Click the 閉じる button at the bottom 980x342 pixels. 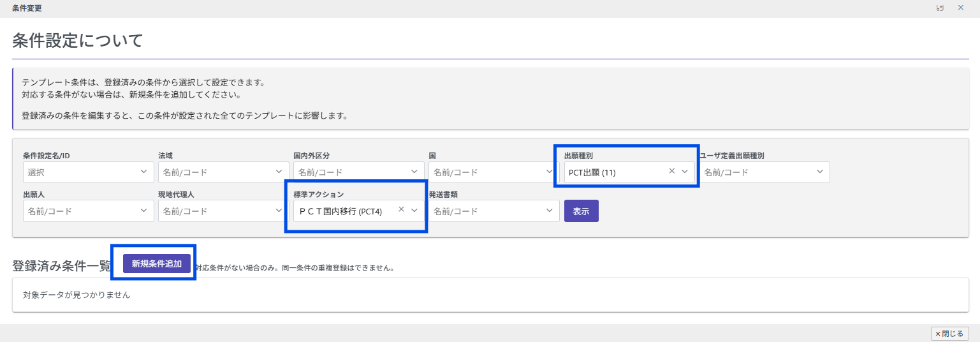(x=950, y=334)
